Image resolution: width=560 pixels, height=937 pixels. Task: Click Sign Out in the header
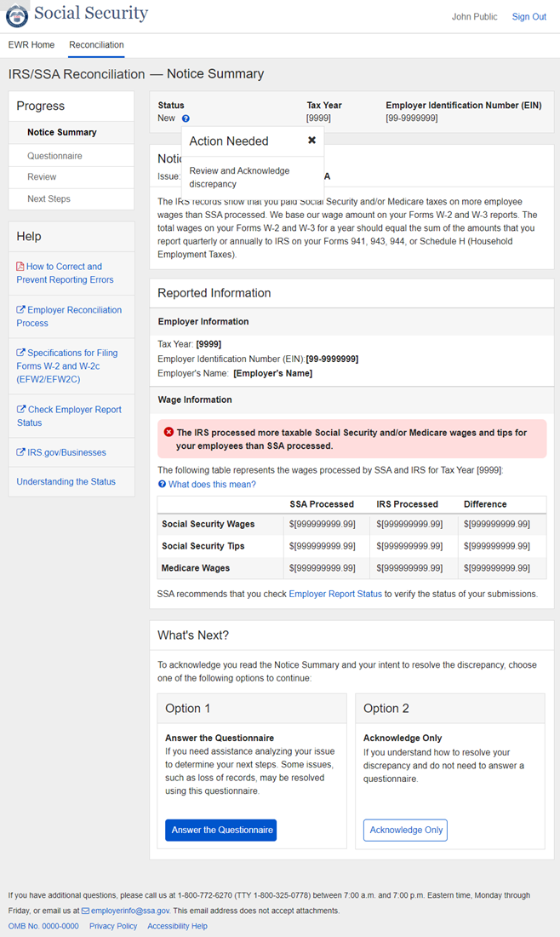(x=529, y=17)
